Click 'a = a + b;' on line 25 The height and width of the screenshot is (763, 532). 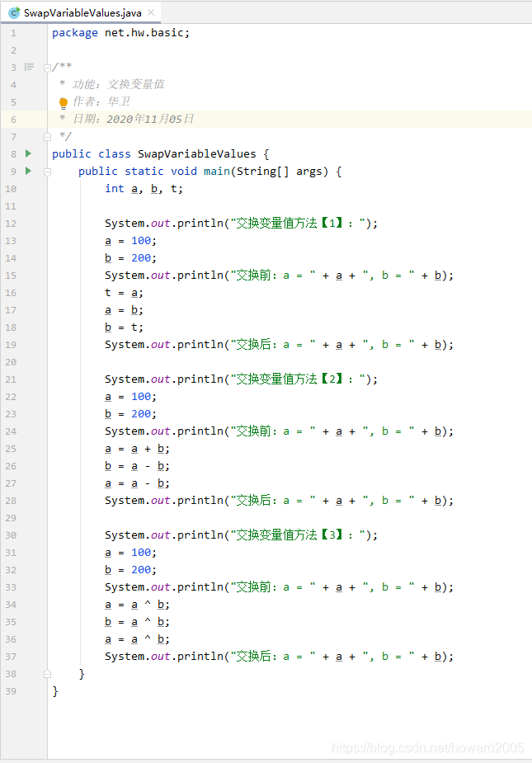point(137,449)
